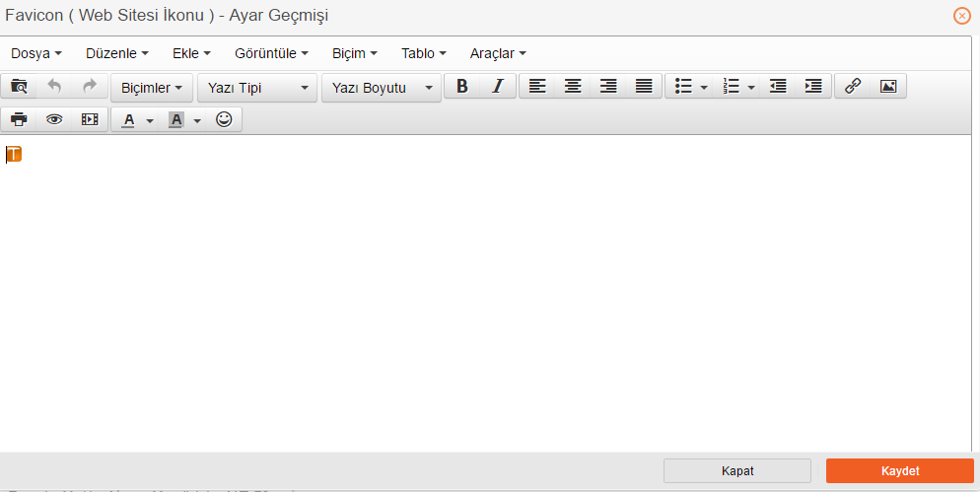Justify the text

coord(644,86)
